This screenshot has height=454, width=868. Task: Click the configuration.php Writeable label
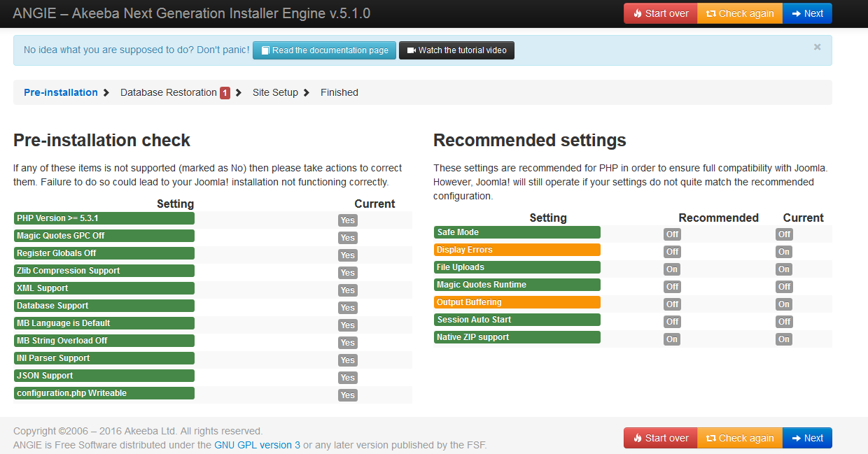point(104,393)
